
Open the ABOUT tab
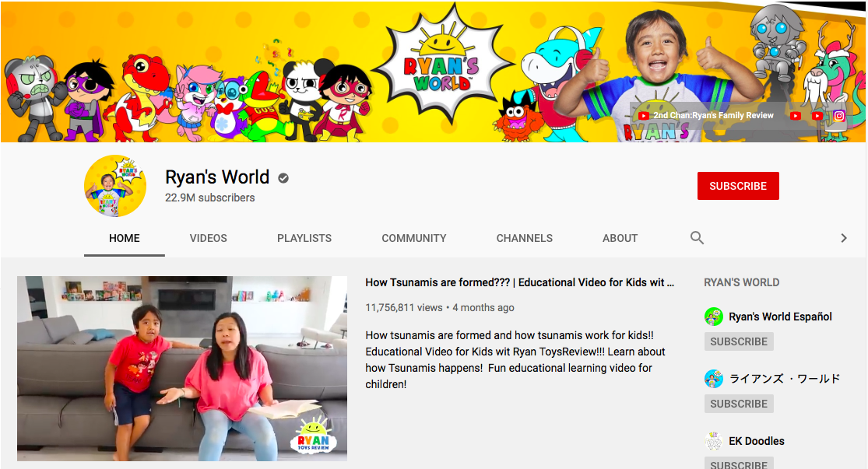tap(620, 238)
